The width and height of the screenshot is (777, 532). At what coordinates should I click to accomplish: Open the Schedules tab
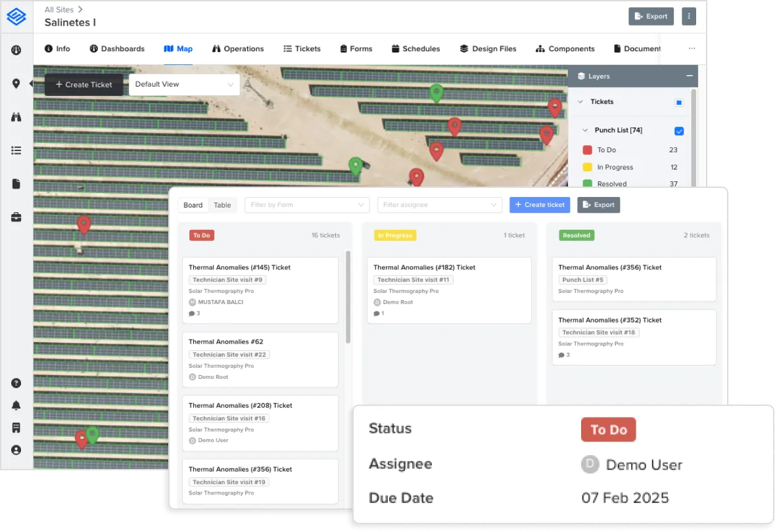(x=415, y=49)
